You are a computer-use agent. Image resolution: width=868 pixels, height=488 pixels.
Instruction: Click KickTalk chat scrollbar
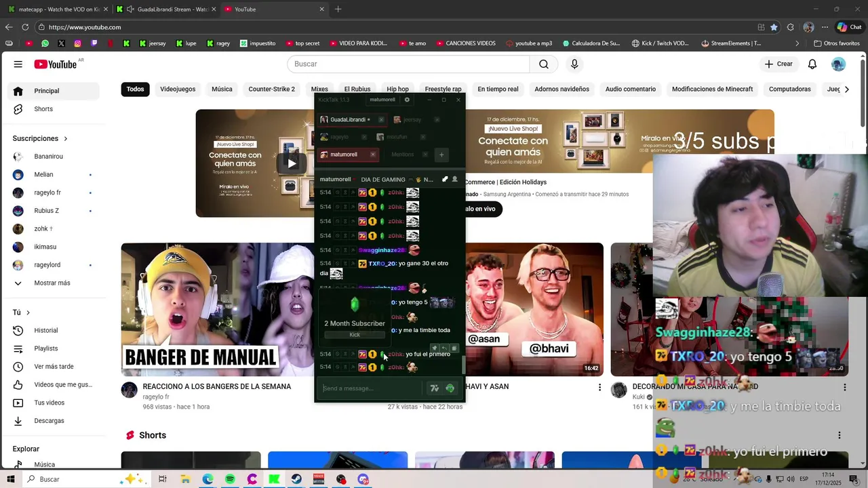[x=464, y=365]
